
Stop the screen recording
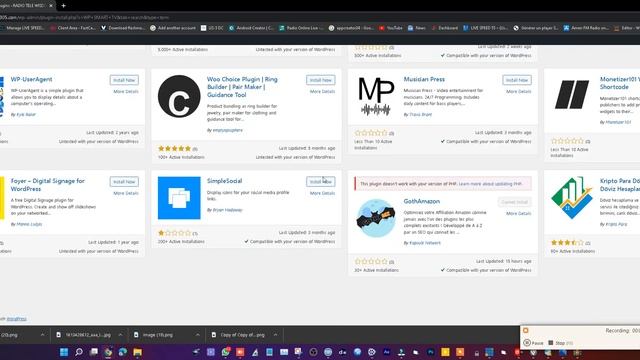(x=561, y=343)
